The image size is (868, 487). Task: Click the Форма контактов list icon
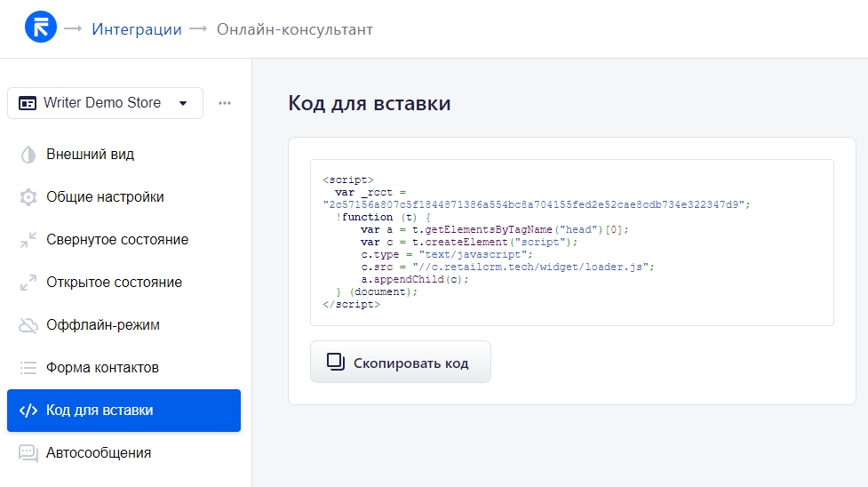pyautogui.click(x=28, y=368)
